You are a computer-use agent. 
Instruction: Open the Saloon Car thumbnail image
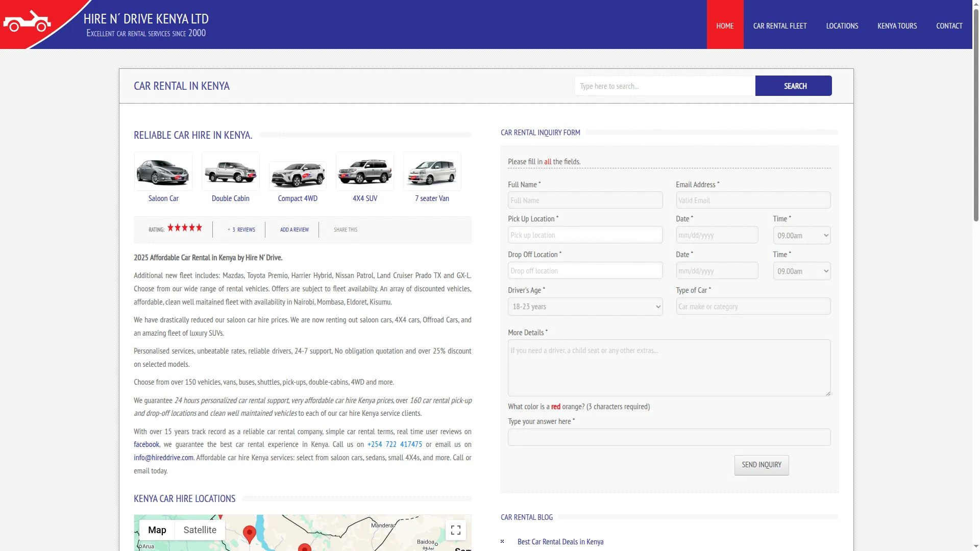click(163, 171)
